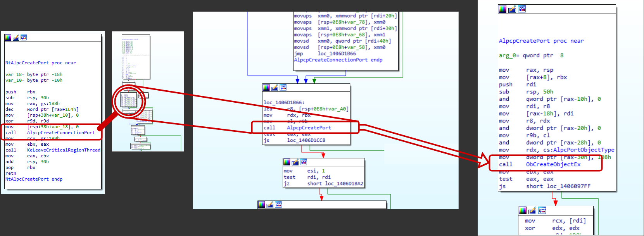Click the KeLeaveCriticalRegionThread function reference
644x236 pixels.
coord(64,150)
